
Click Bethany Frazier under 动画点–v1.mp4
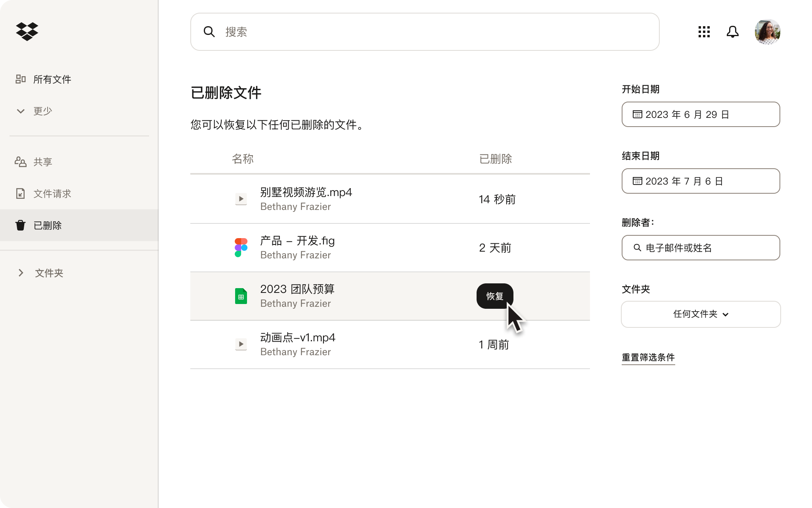[295, 352]
